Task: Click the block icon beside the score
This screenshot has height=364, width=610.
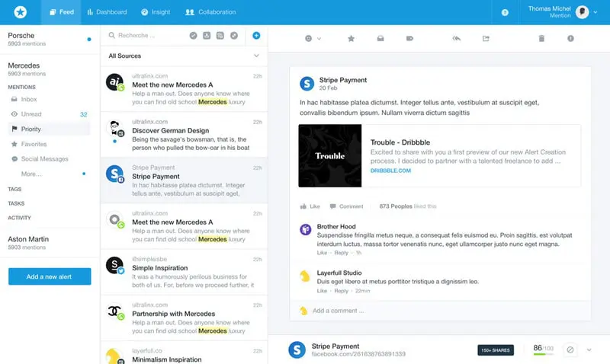Action: coord(570,350)
